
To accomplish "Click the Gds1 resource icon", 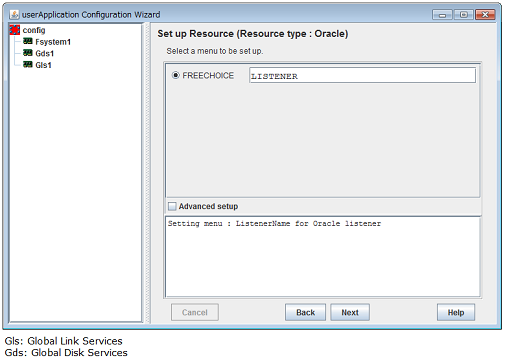I will [x=28, y=53].
